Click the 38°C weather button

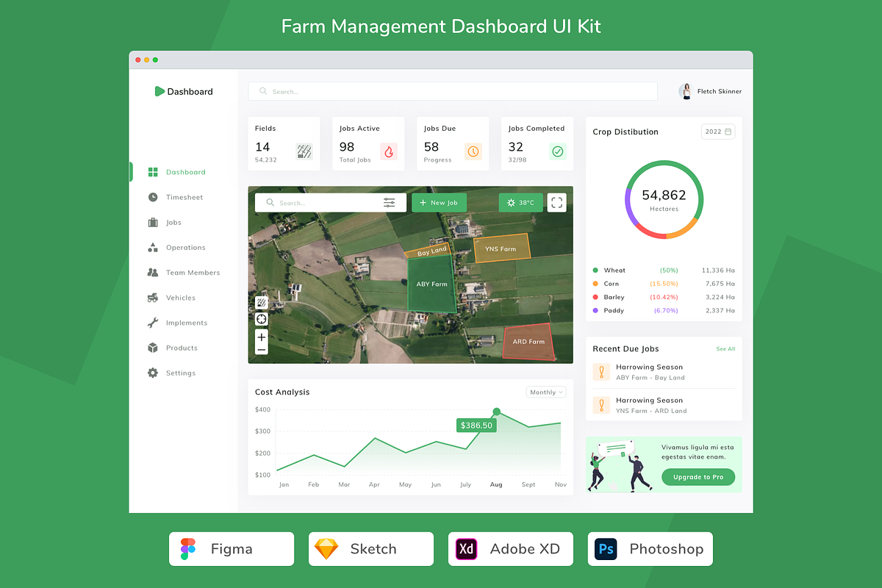pyautogui.click(x=520, y=203)
